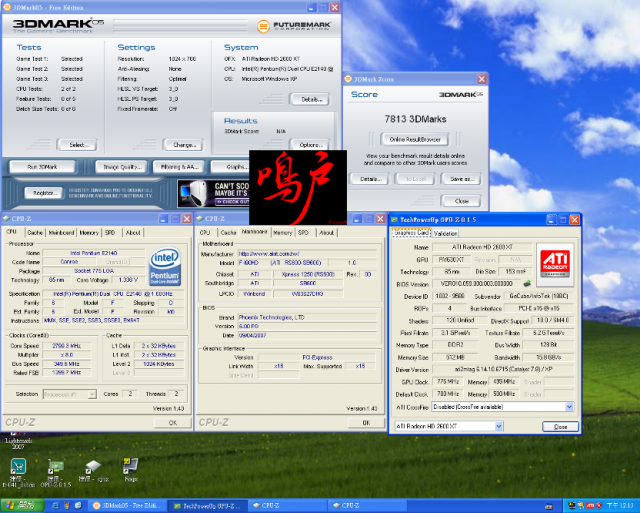The image size is (640, 513).
Task: Click the Intel Pentium logo in CPU-Z
Action: pyautogui.click(x=165, y=267)
